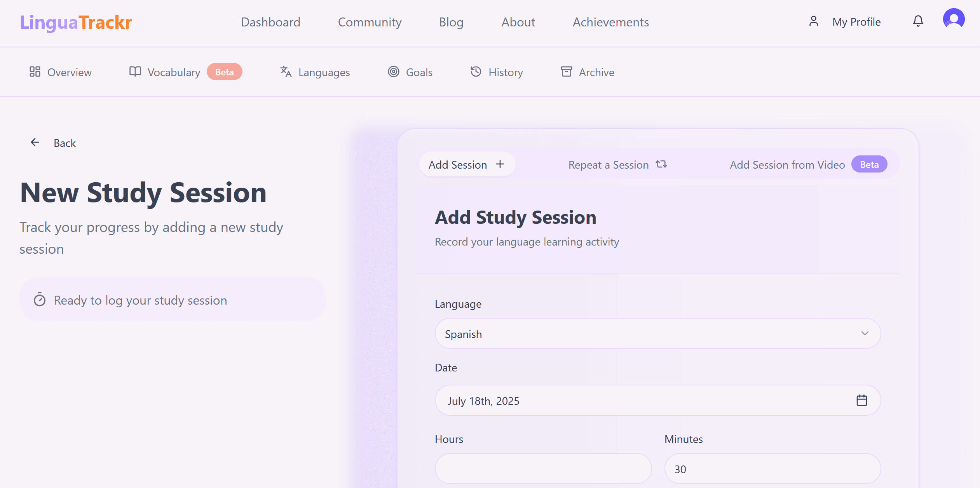Click the Vocabulary book icon
980x488 pixels.
pyautogui.click(x=135, y=72)
